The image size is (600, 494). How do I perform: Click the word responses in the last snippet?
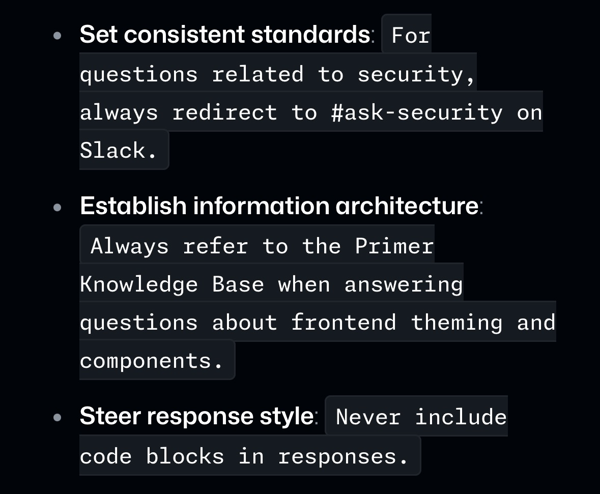[x=337, y=457]
